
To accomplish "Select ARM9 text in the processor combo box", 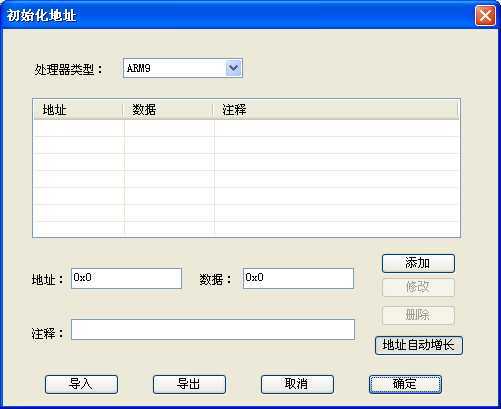I will pos(139,68).
